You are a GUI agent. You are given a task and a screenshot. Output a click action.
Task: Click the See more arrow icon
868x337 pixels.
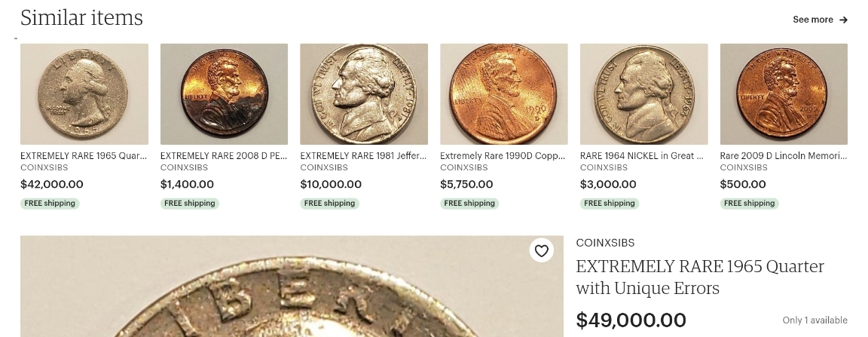click(843, 20)
